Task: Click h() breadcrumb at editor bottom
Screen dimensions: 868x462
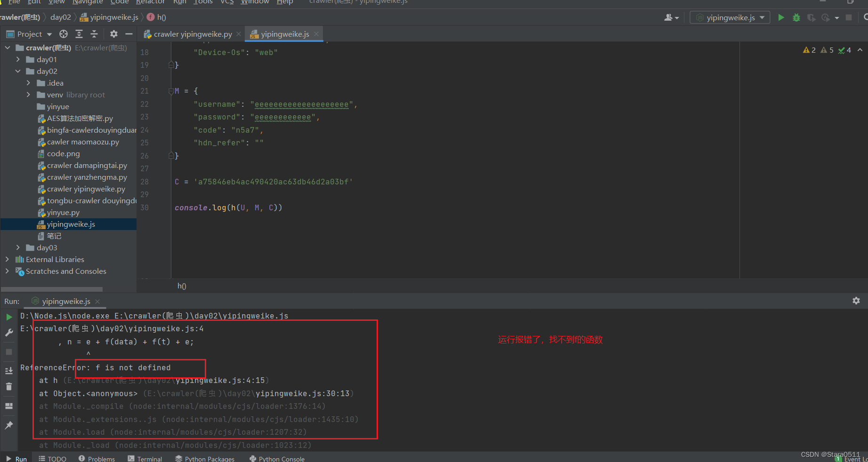Action: pyautogui.click(x=182, y=286)
